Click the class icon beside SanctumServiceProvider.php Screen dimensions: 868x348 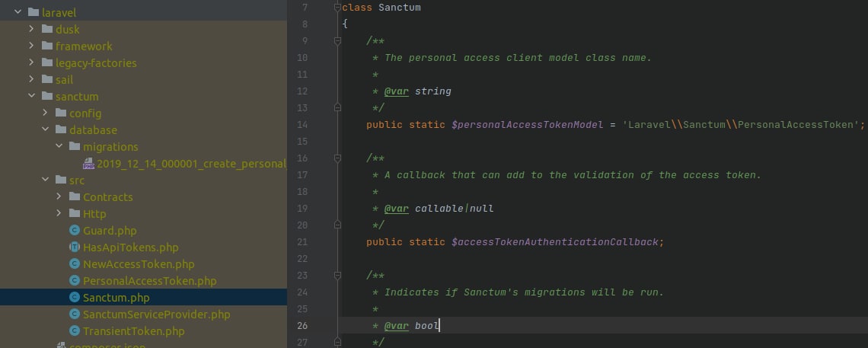click(75, 314)
